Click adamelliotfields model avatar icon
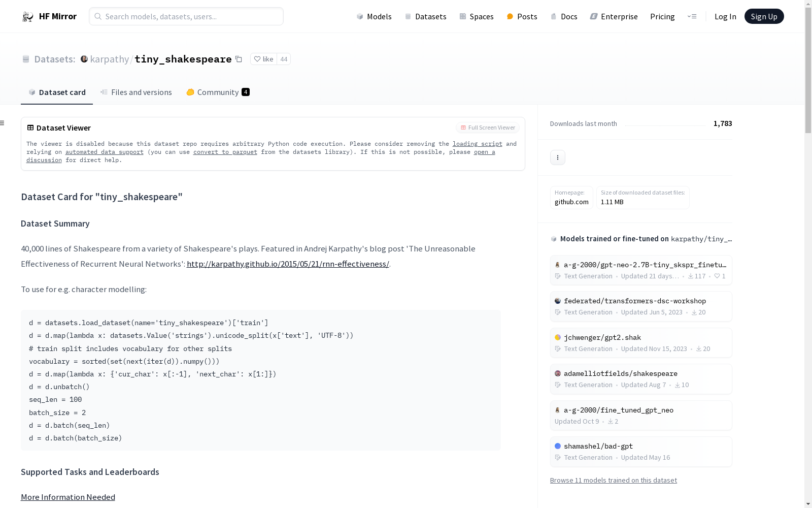Viewport: 812px width, 508px height. pos(558,373)
